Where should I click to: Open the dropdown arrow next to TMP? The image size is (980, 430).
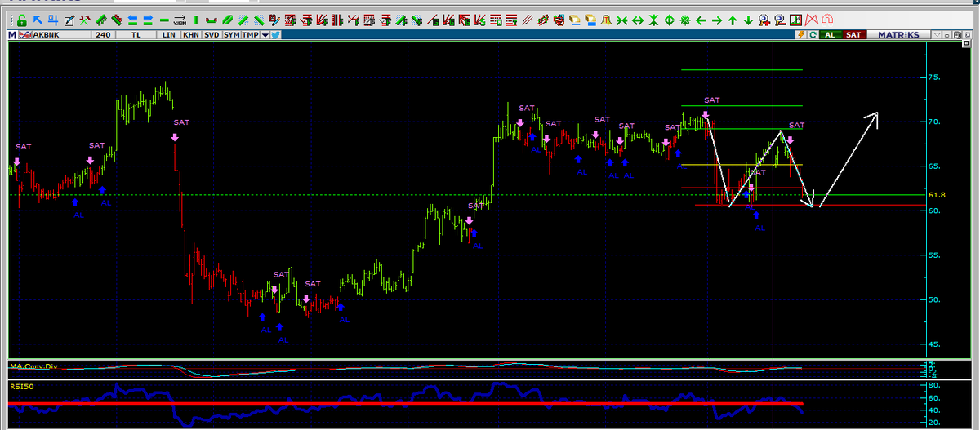[x=265, y=35]
